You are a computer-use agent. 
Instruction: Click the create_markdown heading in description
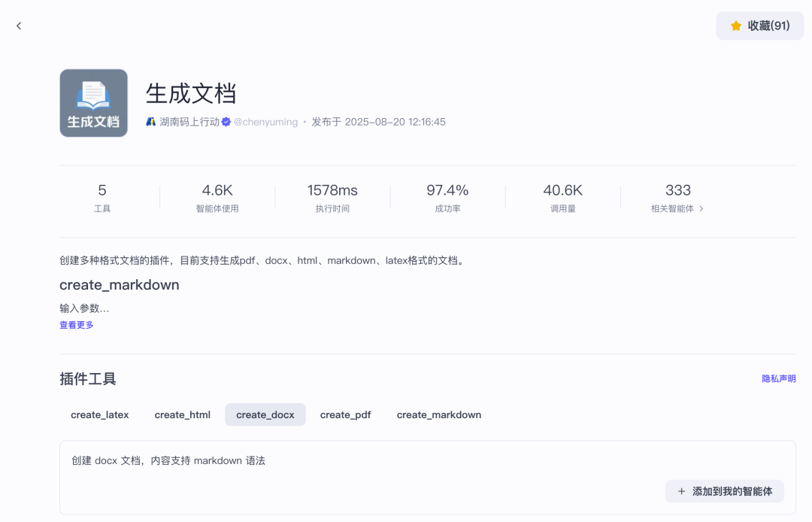tap(120, 285)
